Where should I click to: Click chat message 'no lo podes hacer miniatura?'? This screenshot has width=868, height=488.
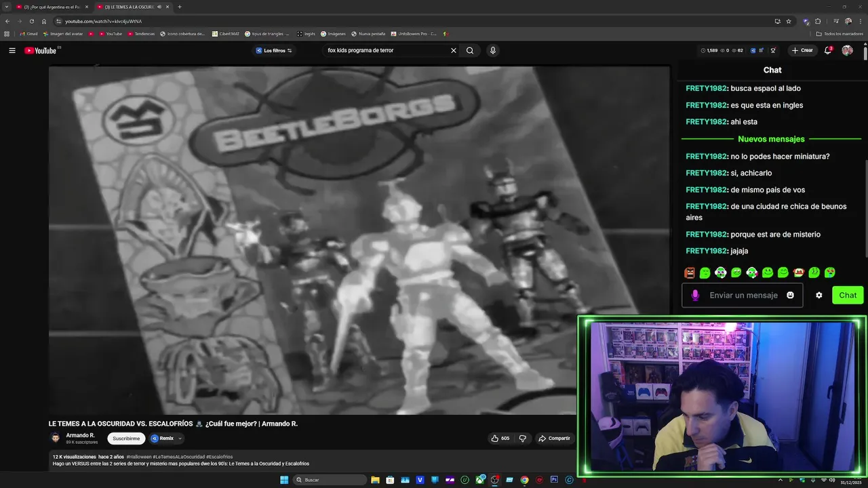click(780, 156)
